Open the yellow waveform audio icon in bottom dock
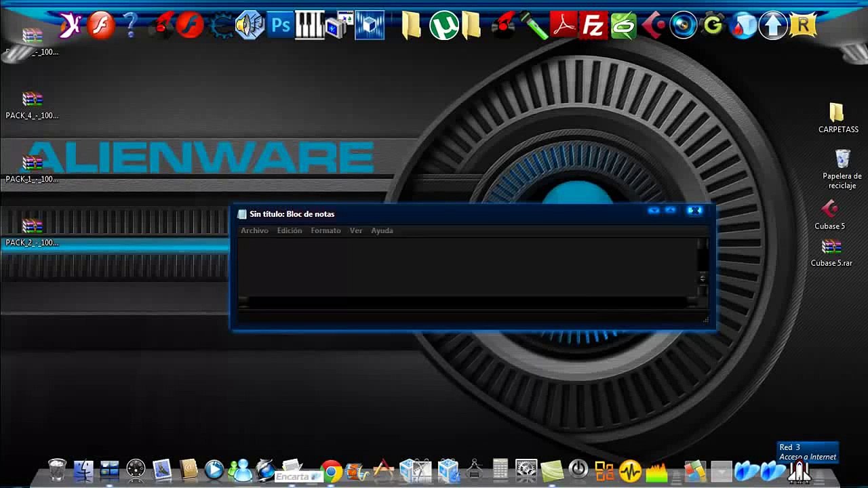 coord(630,470)
